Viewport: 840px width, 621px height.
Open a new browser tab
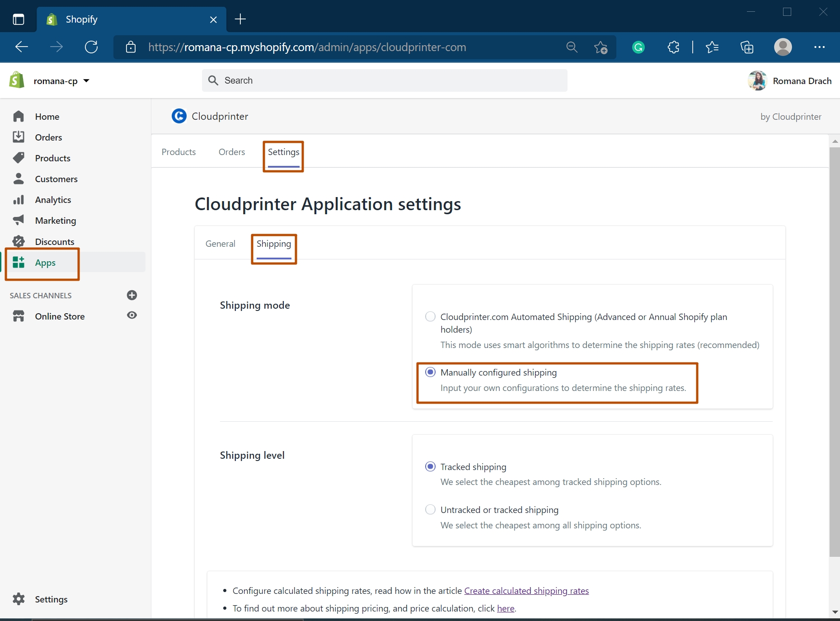coord(240,19)
